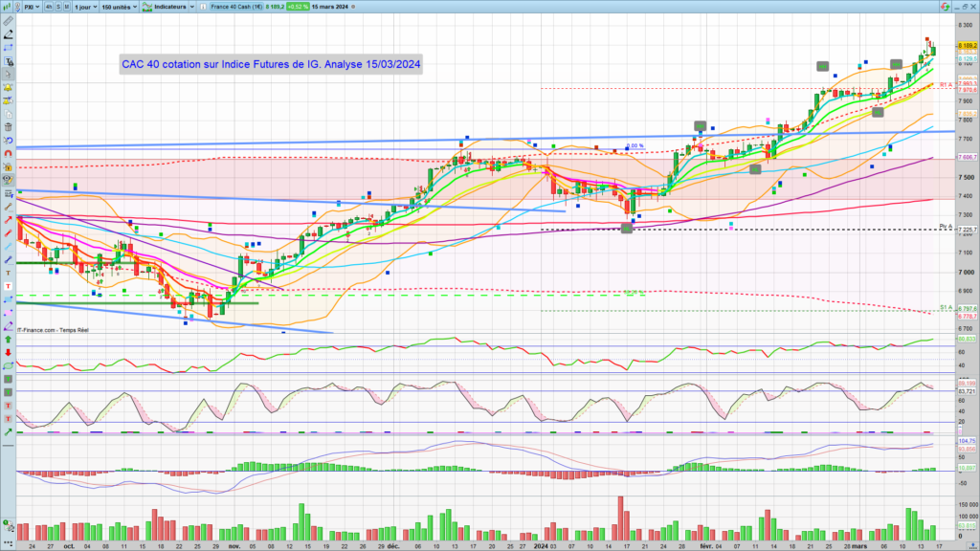Click the +0,52 % change badge
980x551 pixels.
pyautogui.click(x=298, y=7)
